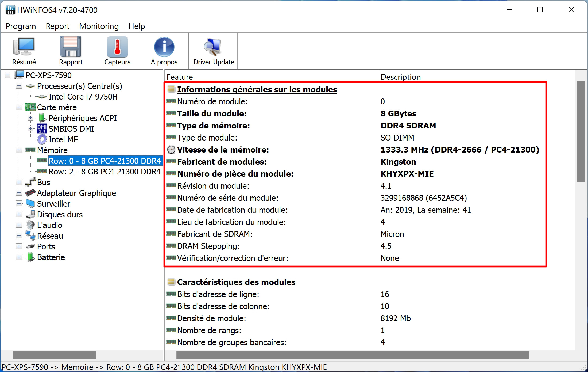This screenshot has height=372, width=588.
Task: Select the Intel ME gear icon
Action: [42, 139]
